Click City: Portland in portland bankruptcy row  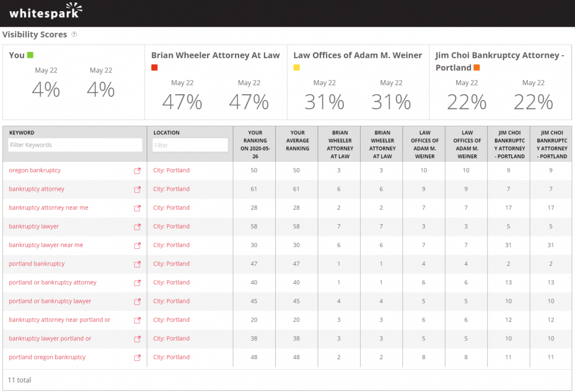click(x=171, y=264)
